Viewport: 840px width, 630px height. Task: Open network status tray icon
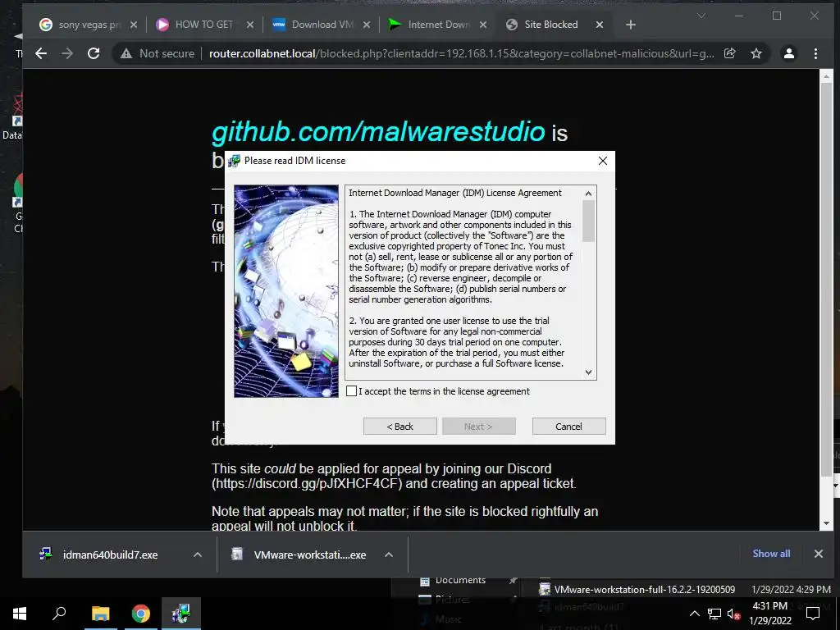click(714, 614)
